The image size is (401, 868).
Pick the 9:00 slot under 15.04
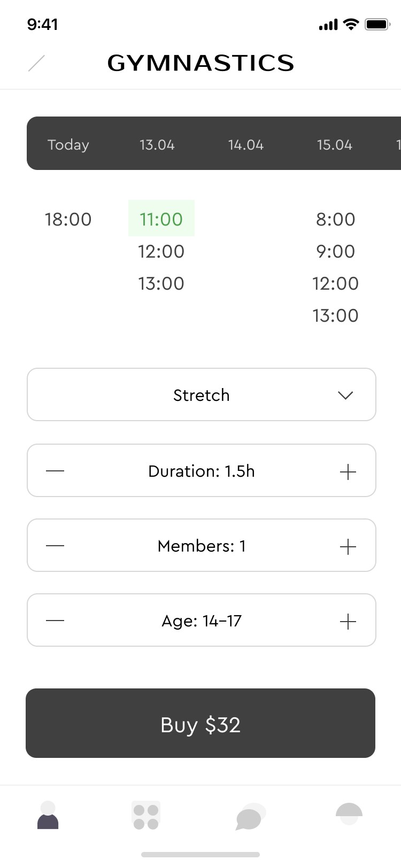(335, 251)
